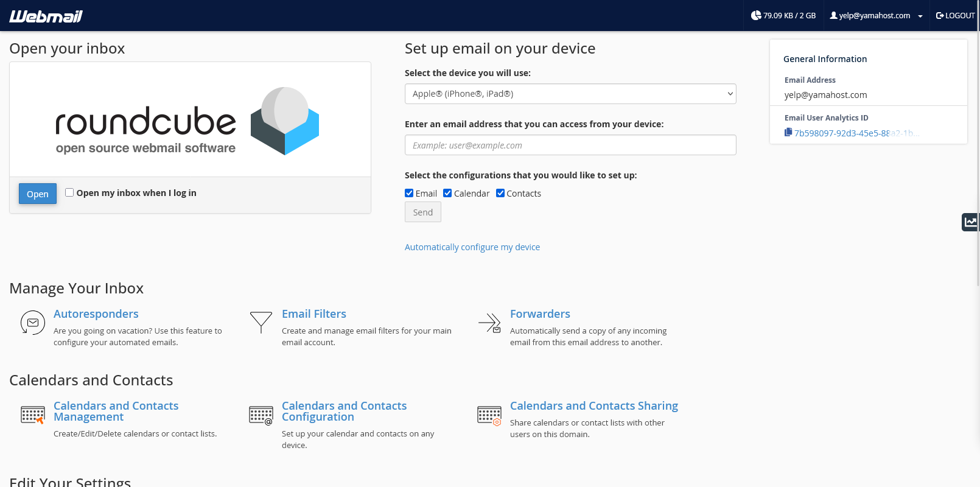Open Calendars and Contacts Configuration link
Screen dimensions: 980x487
click(x=344, y=411)
